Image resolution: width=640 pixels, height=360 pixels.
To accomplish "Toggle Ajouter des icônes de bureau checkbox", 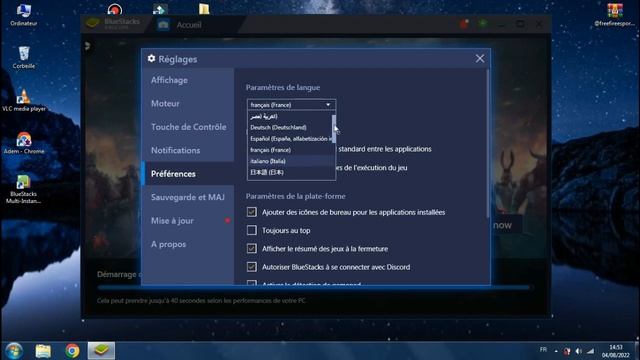I will (252, 212).
